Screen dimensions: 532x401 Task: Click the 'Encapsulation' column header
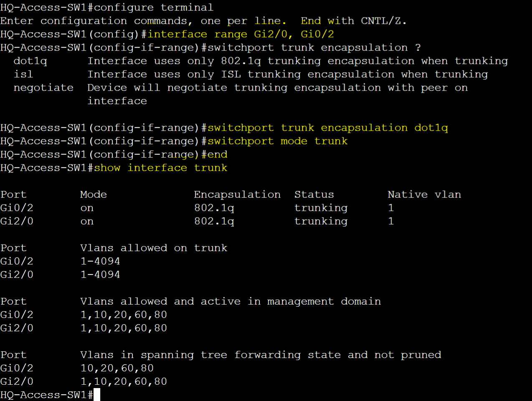tap(237, 194)
